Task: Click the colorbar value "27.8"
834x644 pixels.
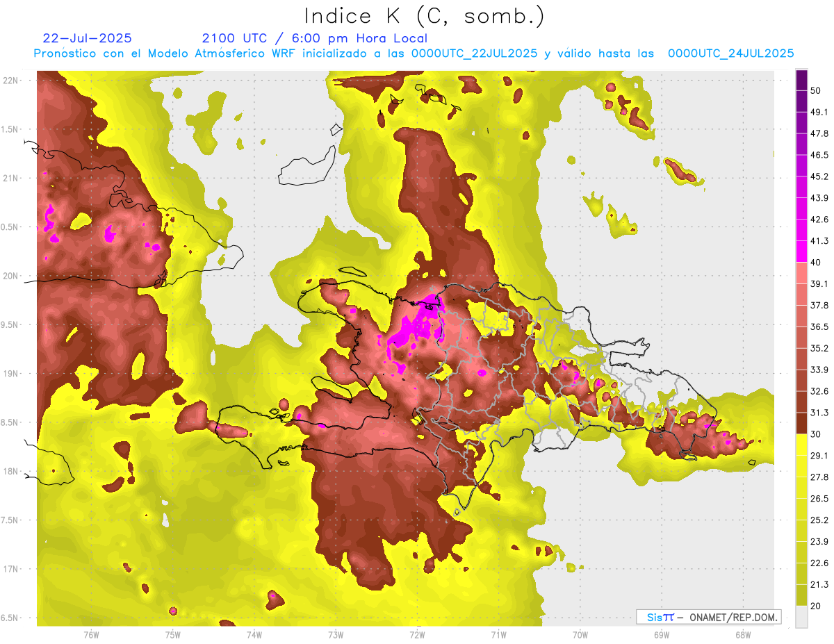Action: tap(819, 477)
